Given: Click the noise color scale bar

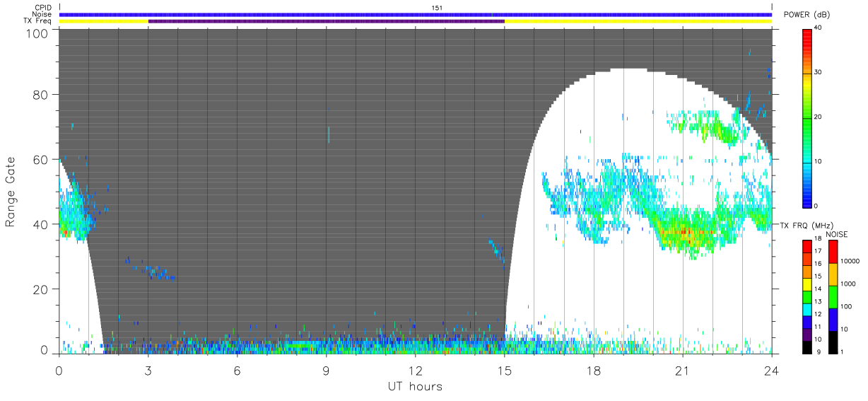Looking at the screenshot, I should (x=833, y=296).
